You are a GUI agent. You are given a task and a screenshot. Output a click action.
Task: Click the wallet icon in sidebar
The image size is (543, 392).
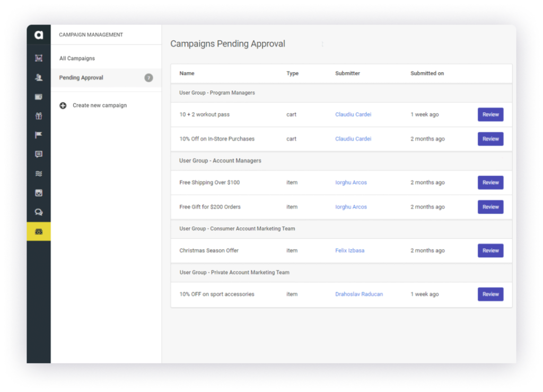pyautogui.click(x=39, y=97)
